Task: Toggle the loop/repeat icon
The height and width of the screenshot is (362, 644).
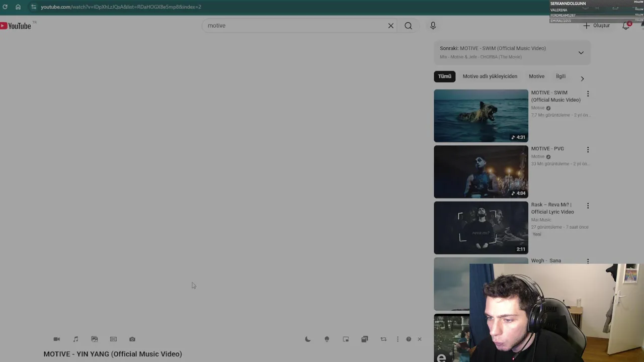Action: point(383,339)
